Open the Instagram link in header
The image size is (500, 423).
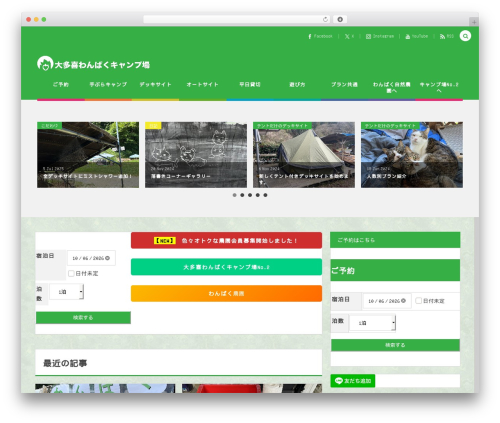pos(380,36)
